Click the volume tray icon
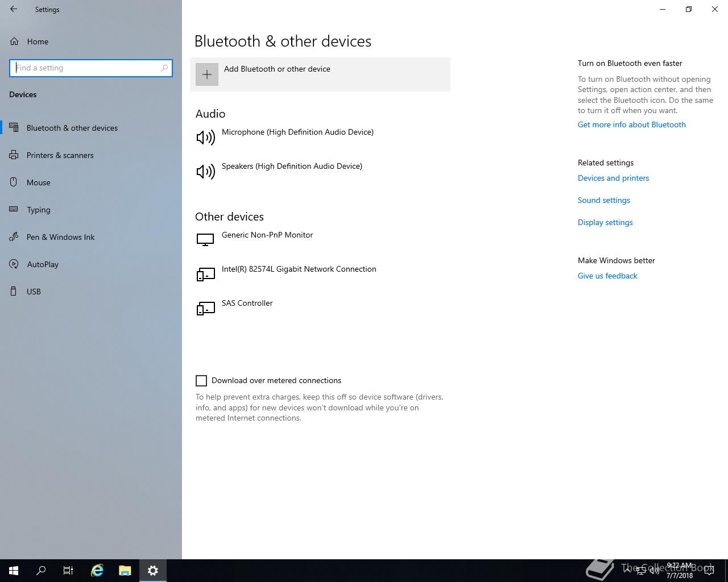The height and width of the screenshot is (582, 728). click(x=655, y=571)
